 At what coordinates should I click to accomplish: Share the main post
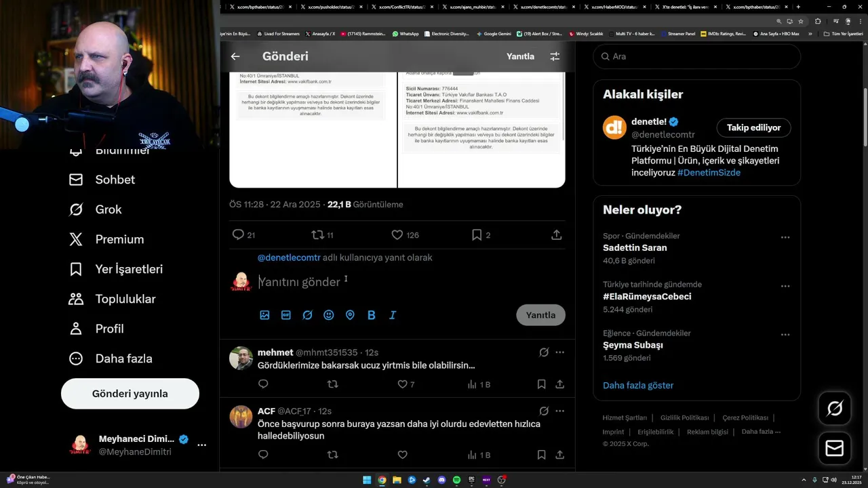pyautogui.click(x=556, y=235)
